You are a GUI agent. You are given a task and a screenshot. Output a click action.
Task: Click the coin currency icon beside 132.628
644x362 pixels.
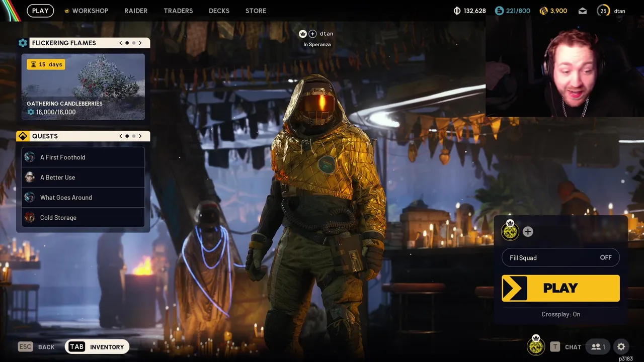[x=457, y=11]
